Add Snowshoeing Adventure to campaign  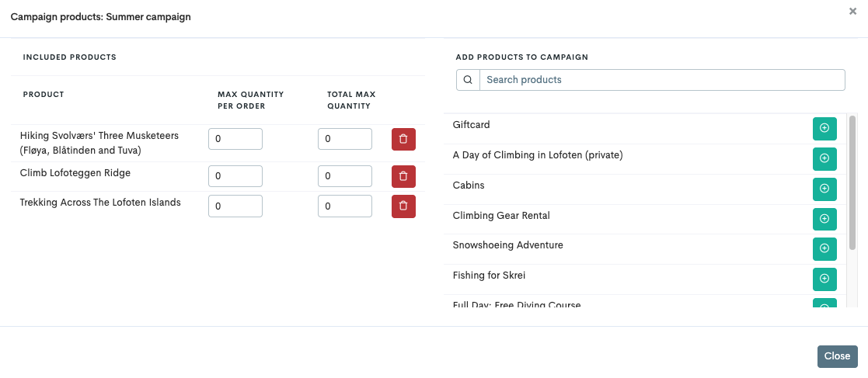pos(824,249)
